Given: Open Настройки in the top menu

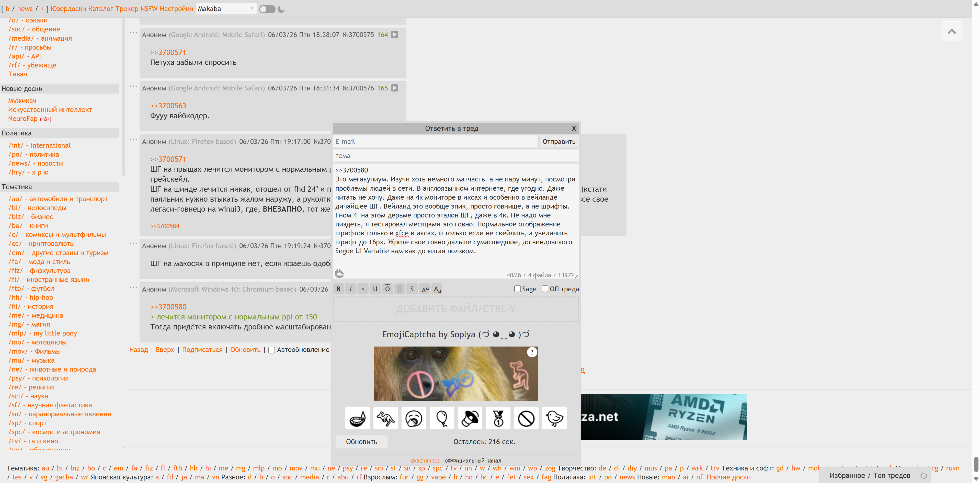Looking at the screenshot, I should click(x=176, y=9).
